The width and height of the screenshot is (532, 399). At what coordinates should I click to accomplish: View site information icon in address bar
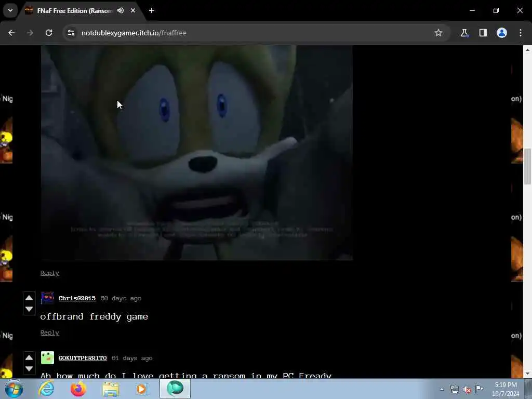71,33
